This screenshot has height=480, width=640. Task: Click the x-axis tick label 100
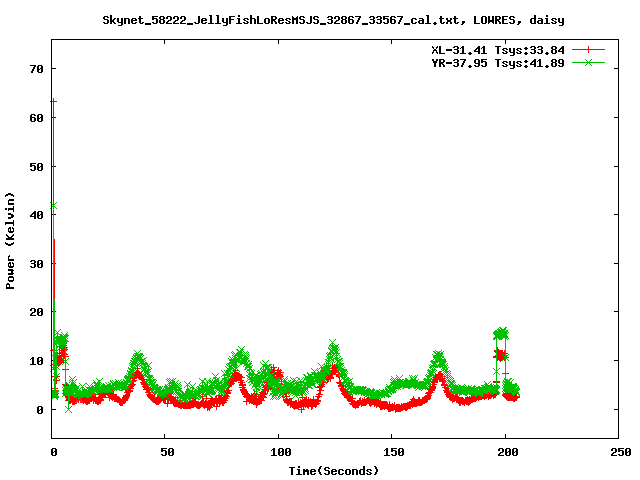(x=280, y=452)
